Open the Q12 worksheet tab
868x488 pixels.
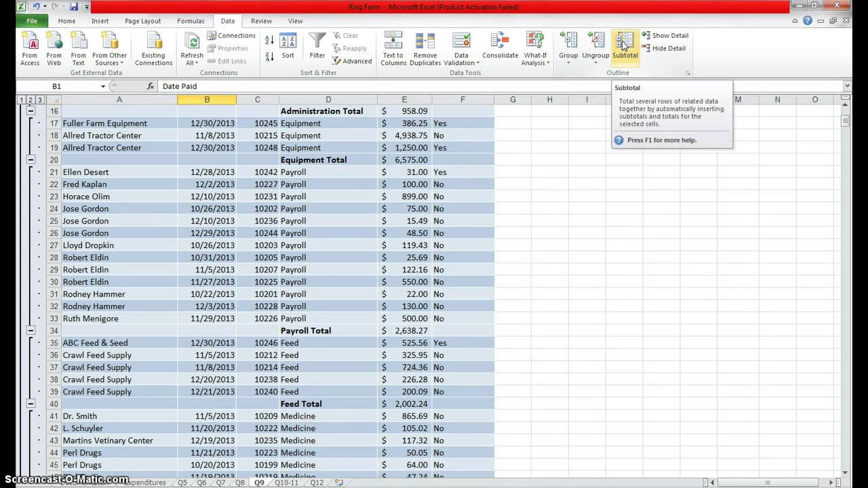pyautogui.click(x=317, y=483)
